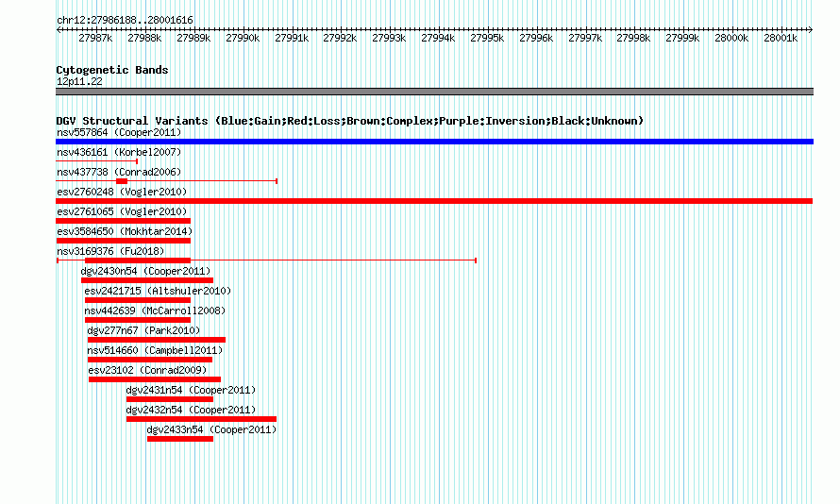Select the red bar under dgv2433n54
Image resolution: width=840 pixels, height=504 pixels.
(180, 439)
